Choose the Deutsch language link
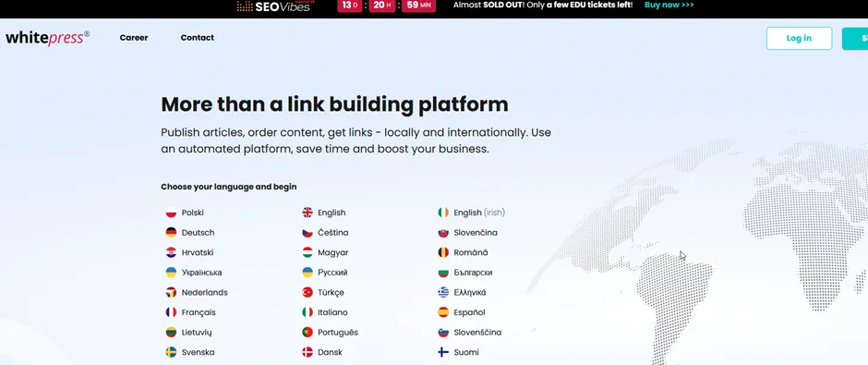868x365 pixels. pos(198,233)
